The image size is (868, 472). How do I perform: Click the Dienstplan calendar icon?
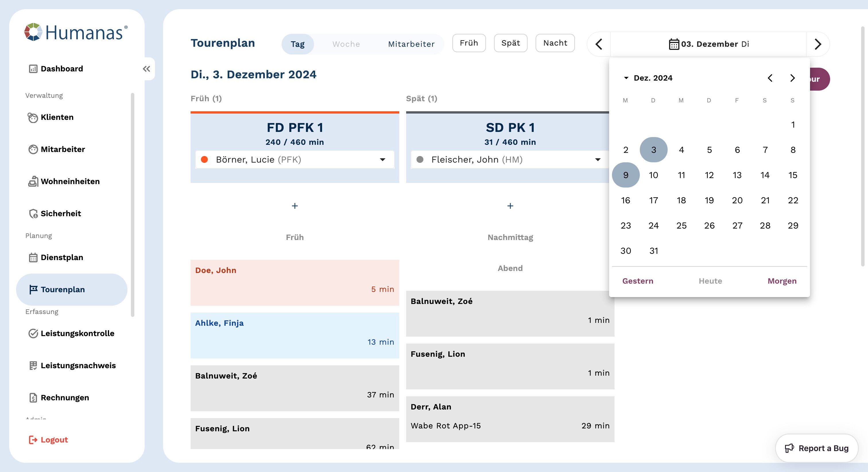(x=33, y=258)
